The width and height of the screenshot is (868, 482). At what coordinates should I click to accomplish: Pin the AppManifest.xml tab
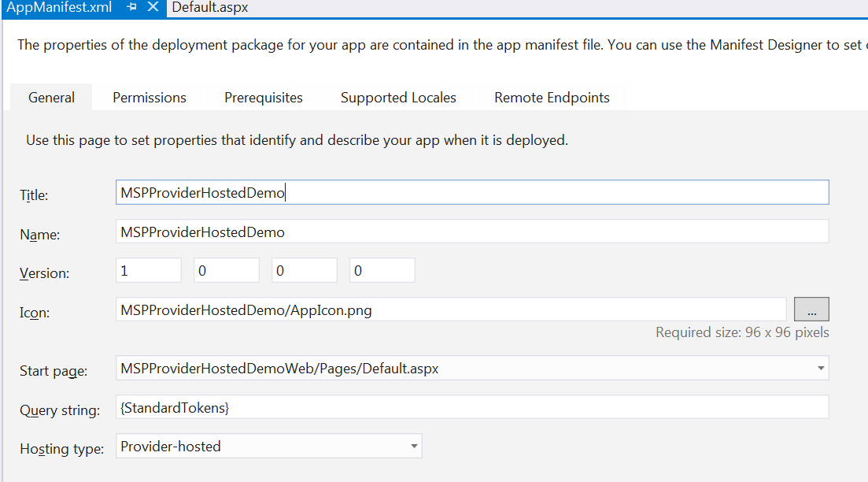[x=131, y=6]
